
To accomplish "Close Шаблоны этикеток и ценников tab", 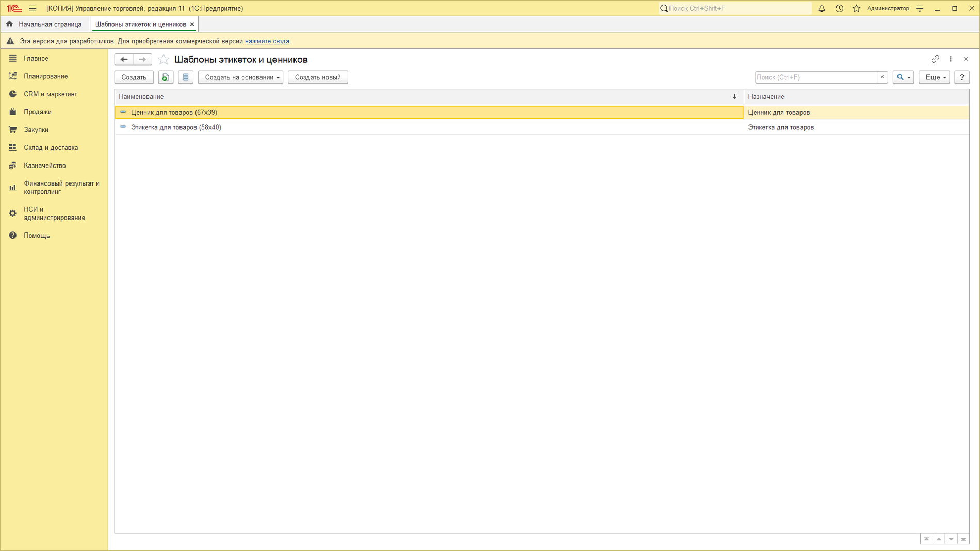I will tap(192, 24).
